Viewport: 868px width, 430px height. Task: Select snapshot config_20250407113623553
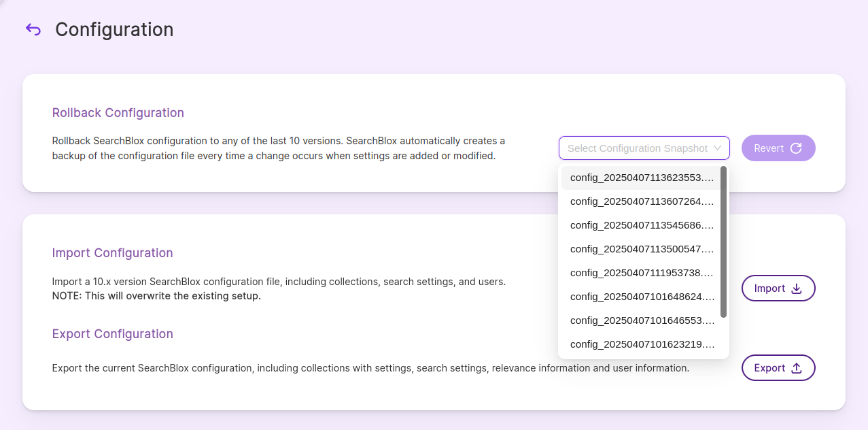click(x=640, y=178)
